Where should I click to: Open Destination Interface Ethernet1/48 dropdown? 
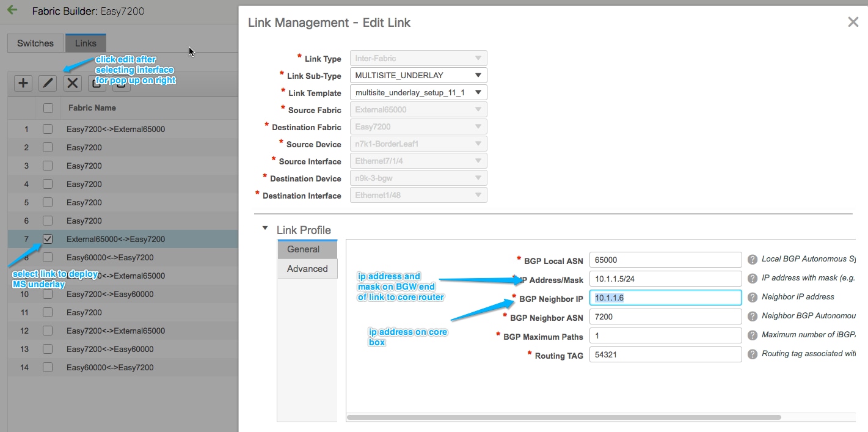(418, 195)
